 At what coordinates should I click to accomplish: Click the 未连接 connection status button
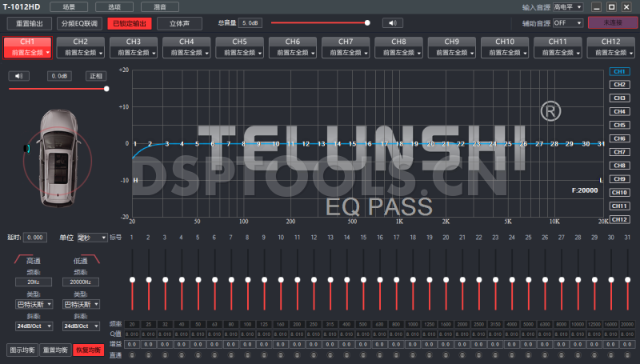pyautogui.click(x=613, y=23)
